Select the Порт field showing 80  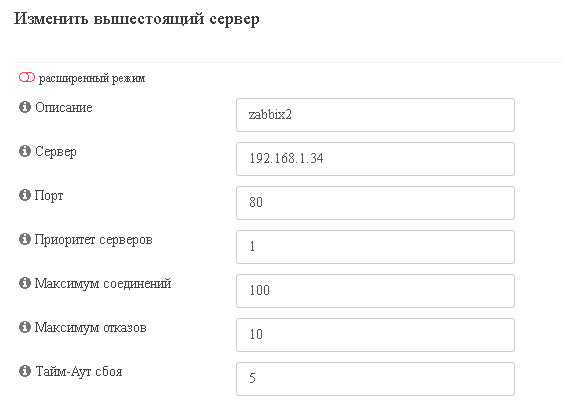(375, 203)
